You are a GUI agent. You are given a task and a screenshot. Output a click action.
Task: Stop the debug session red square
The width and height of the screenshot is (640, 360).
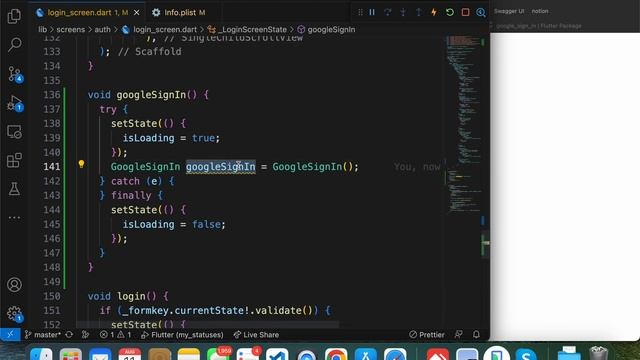(x=465, y=12)
